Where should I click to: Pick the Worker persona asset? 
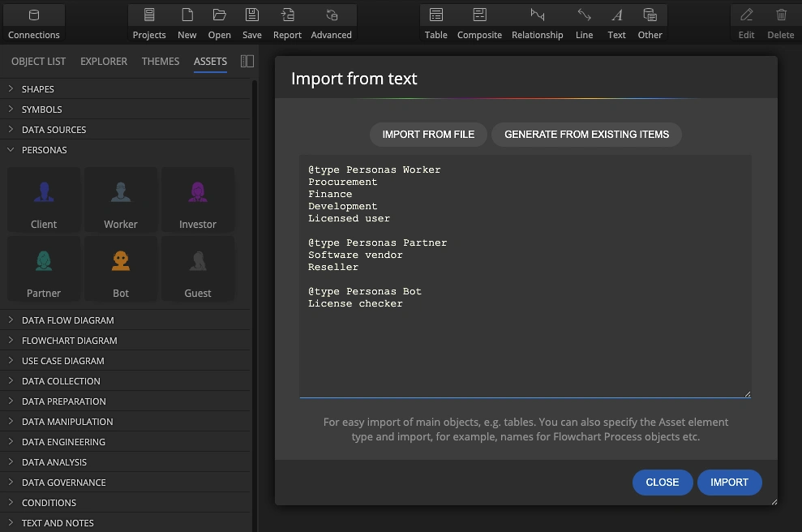pos(121,200)
